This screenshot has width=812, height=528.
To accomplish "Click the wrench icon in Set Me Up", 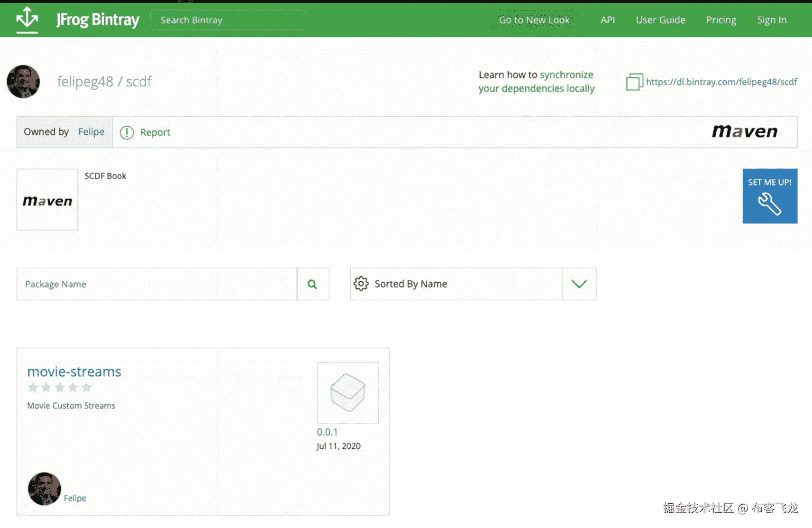I will point(770,204).
